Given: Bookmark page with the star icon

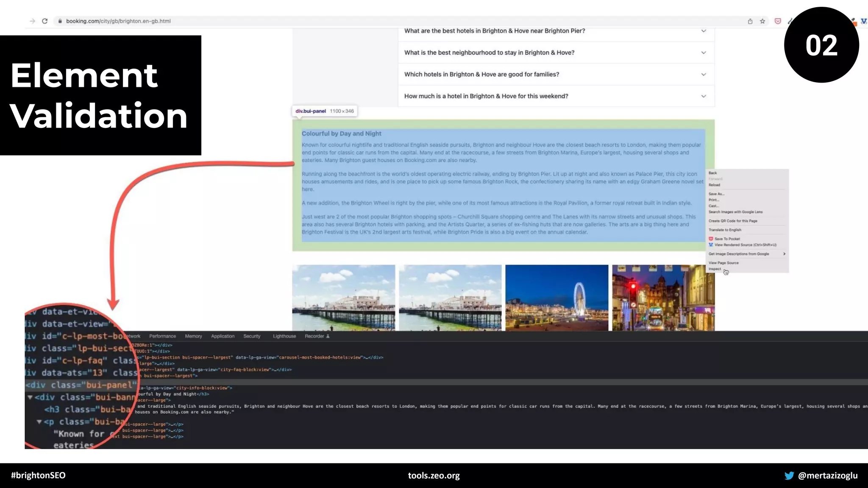Looking at the screenshot, I should pos(762,21).
